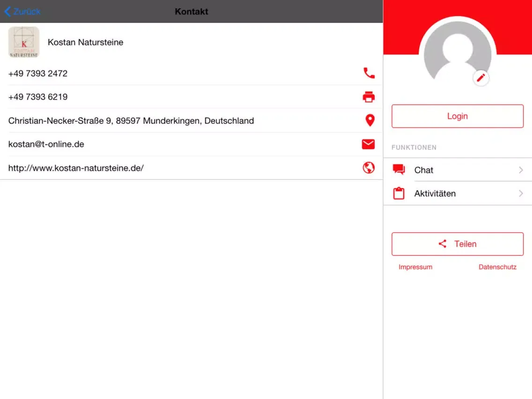The image size is (532, 399).
Task: Share via the Teilen button
Action: click(x=458, y=244)
